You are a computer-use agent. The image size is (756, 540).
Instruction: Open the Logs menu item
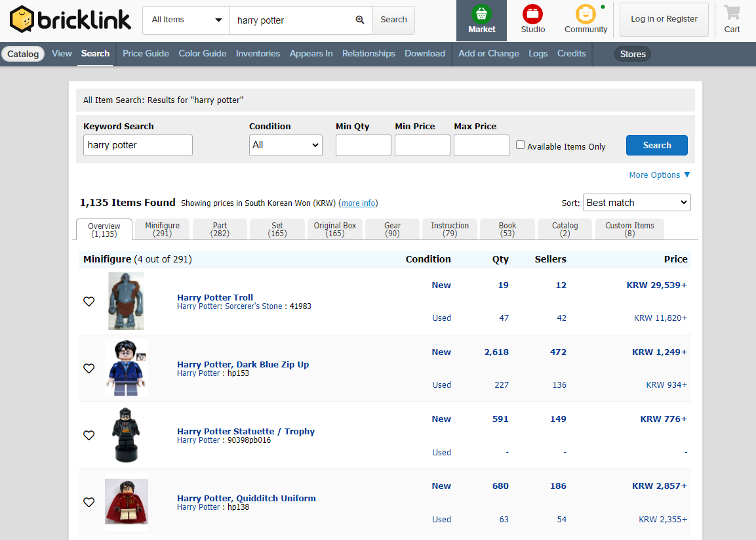pos(538,54)
